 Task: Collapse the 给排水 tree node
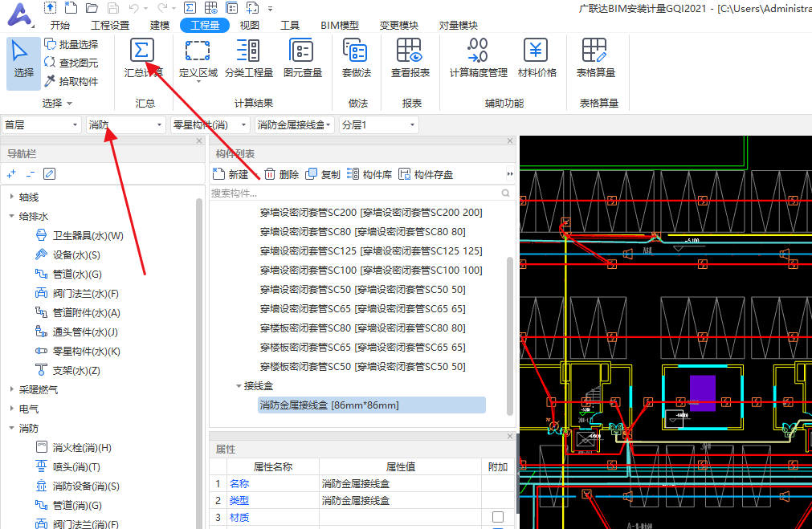coord(11,217)
